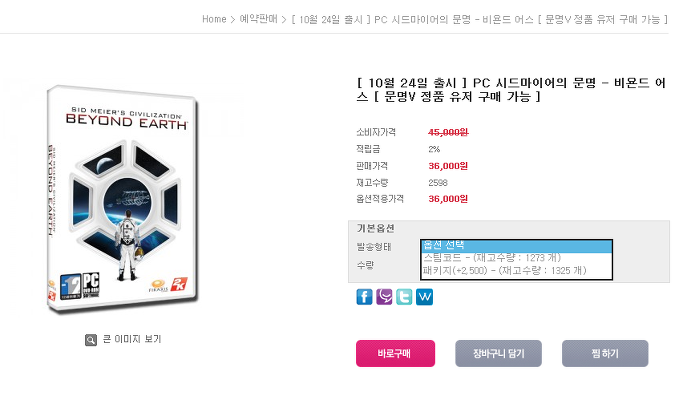The image size is (683, 408).
Task: Click the Beyond Earth box art image
Action: [x=123, y=199]
